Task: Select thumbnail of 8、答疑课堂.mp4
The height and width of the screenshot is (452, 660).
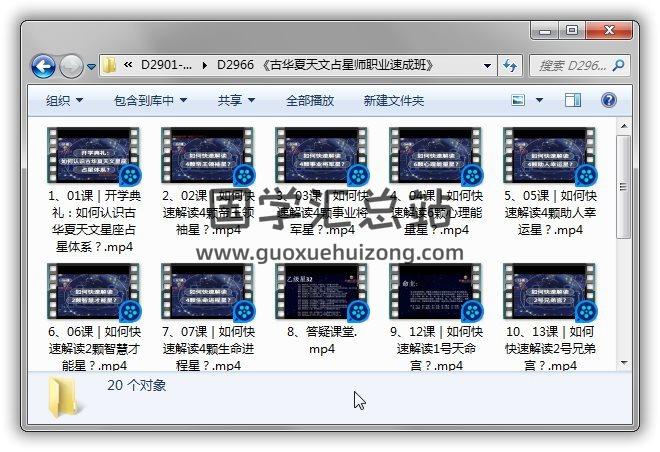Action: coord(322,292)
